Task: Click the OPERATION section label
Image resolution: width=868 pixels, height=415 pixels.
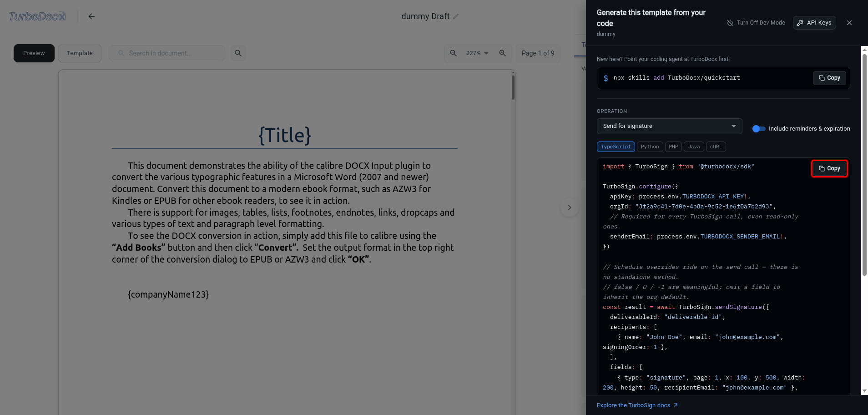Action: (612, 111)
